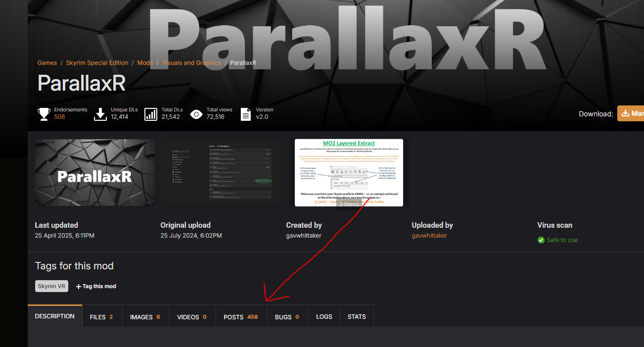The height and width of the screenshot is (347, 644).
Task: Go to Skyrim Special Edition breadcrumb
Action: point(97,63)
